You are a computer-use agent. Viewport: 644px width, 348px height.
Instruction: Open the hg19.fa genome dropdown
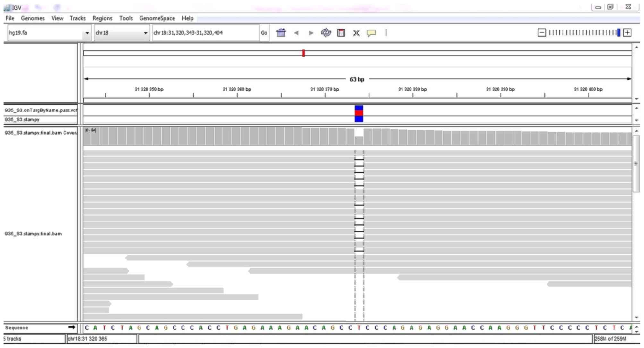87,33
